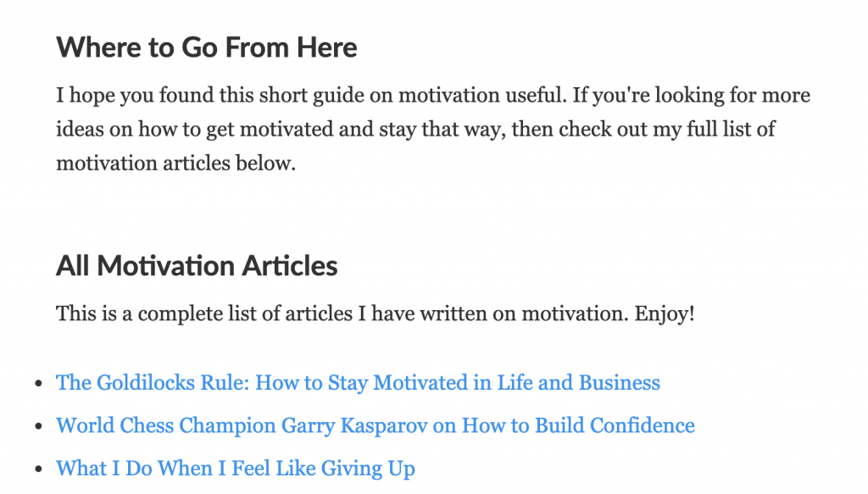Click the word 'Enjoy!' in the intro

[665, 314]
